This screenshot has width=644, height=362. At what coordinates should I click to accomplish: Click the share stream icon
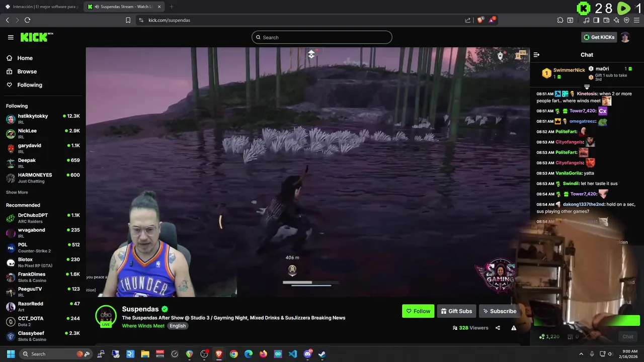(498, 328)
